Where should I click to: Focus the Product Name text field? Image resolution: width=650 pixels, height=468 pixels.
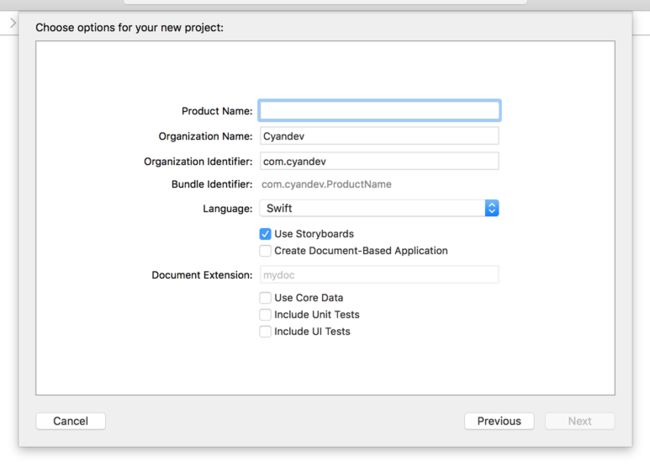(379, 111)
